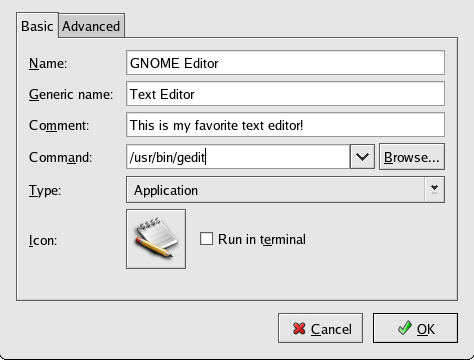This screenshot has height=360, width=474.
Task: Confirm the launcher with the OK button
Action: 415,328
